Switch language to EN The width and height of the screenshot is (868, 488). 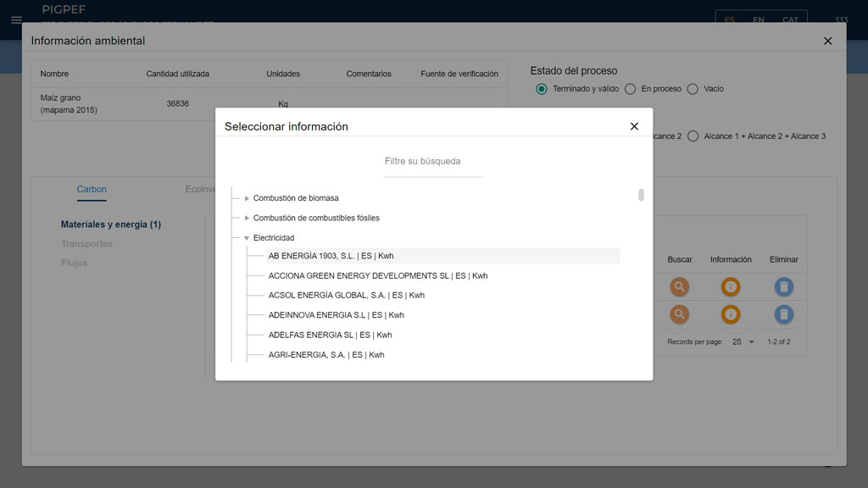click(x=759, y=20)
